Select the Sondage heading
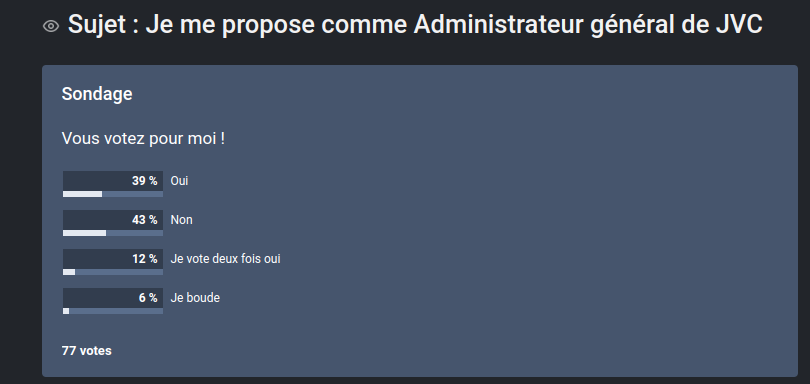Image resolution: width=810 pixels, height=384 pixels. (97, 94)
